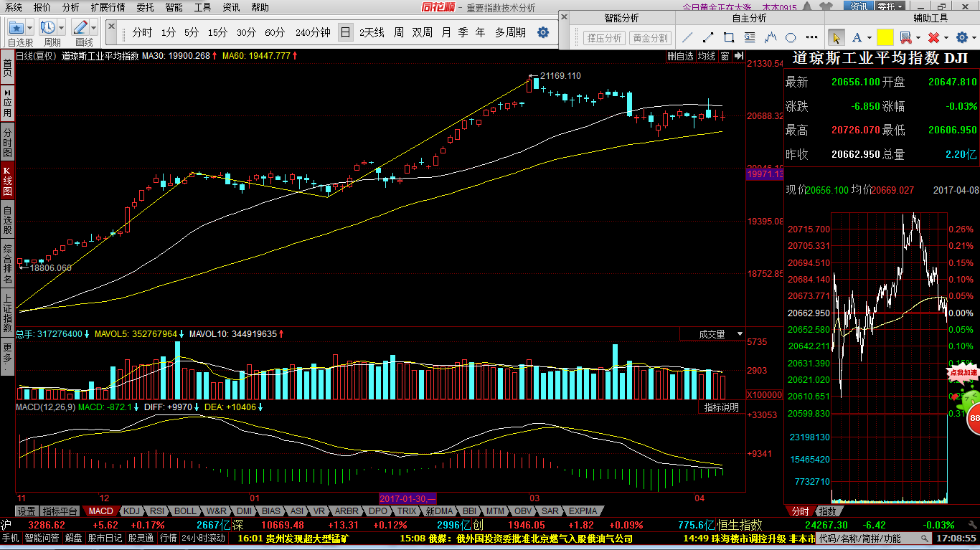Screen dimensions: 980x550
Task: Select the 60分 period
Action: click(275, 32)
